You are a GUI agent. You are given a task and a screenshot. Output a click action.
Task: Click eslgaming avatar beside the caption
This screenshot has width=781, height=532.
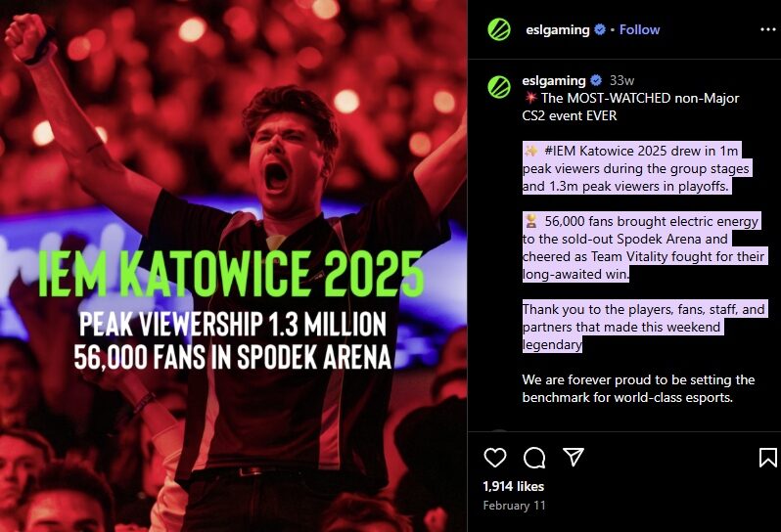pos(499,87)
